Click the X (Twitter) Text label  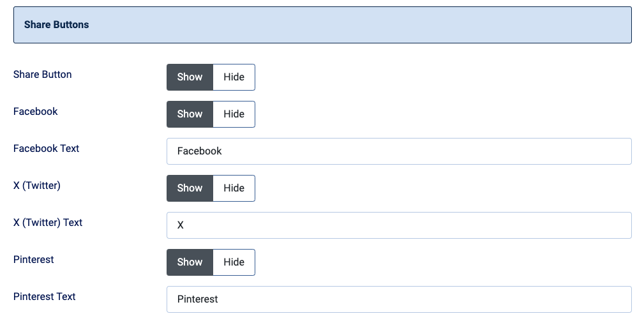[48, 223]
